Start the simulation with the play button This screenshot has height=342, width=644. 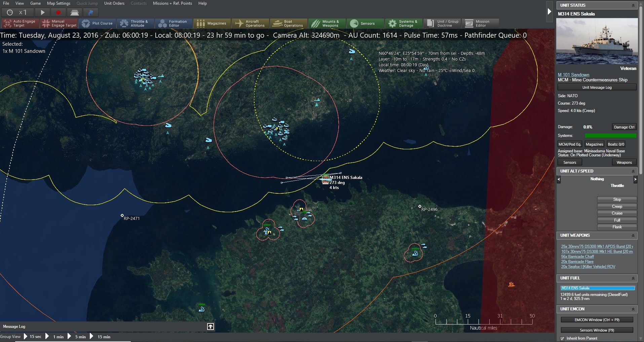[x=42, y=12]
